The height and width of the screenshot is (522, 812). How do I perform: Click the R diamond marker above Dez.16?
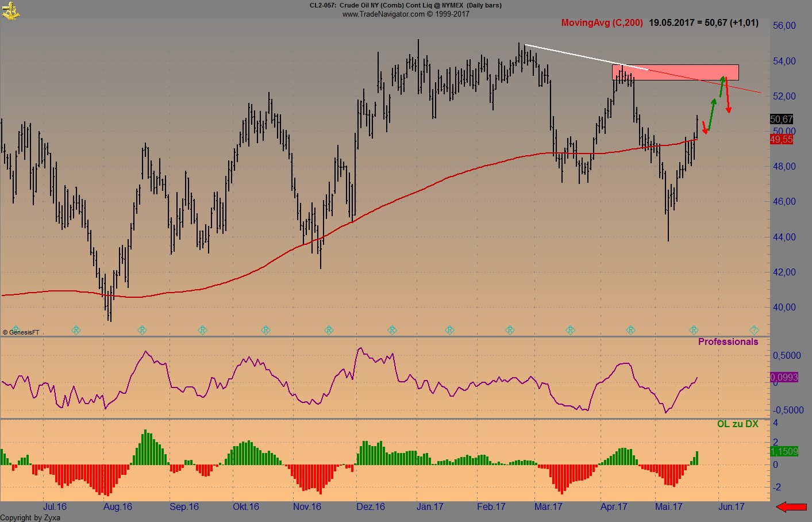[392, 329]
